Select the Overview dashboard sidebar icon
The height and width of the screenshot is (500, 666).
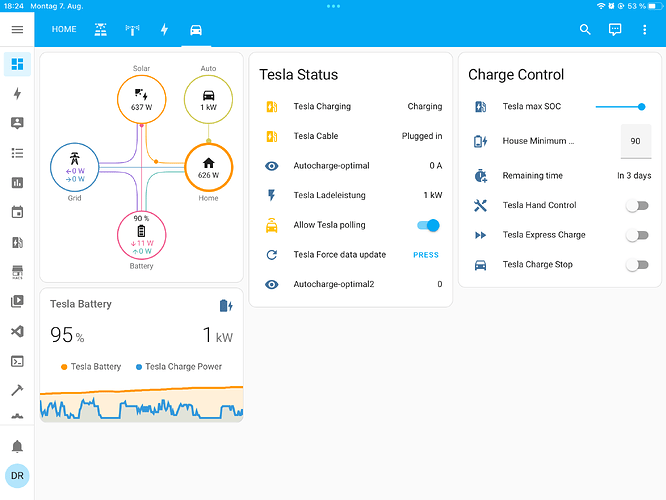tap(17, 64)
